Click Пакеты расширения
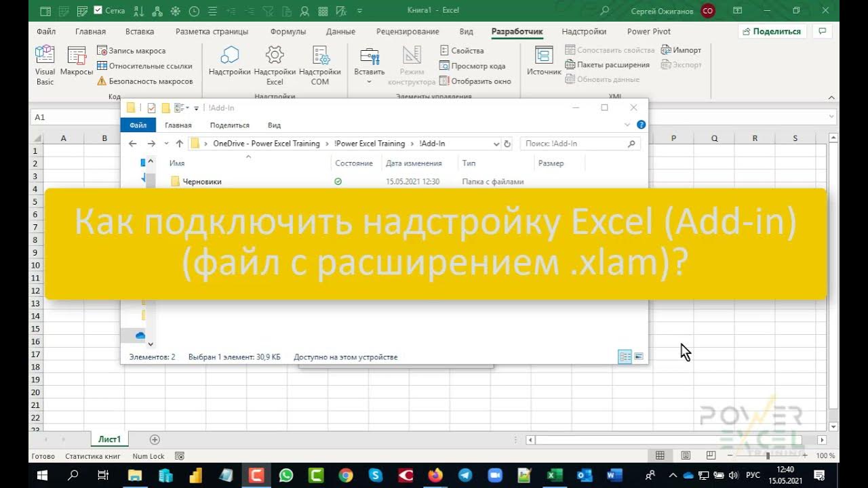The width and height of the screenshot is (868, 488). tap(608, 65)
